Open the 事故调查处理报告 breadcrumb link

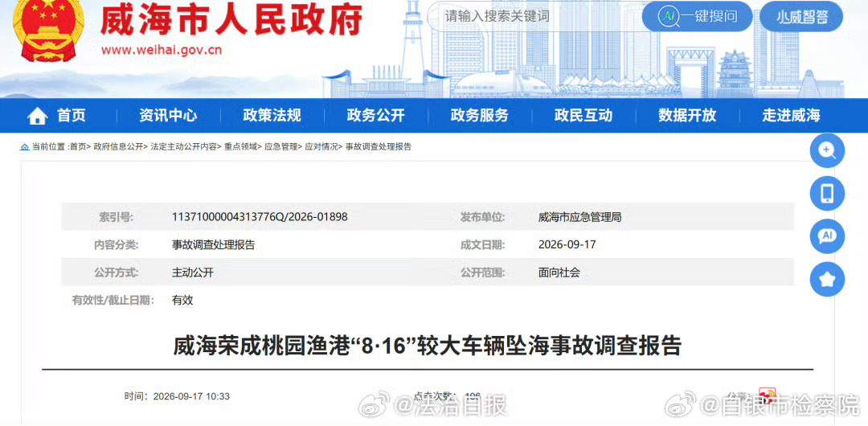378,147
